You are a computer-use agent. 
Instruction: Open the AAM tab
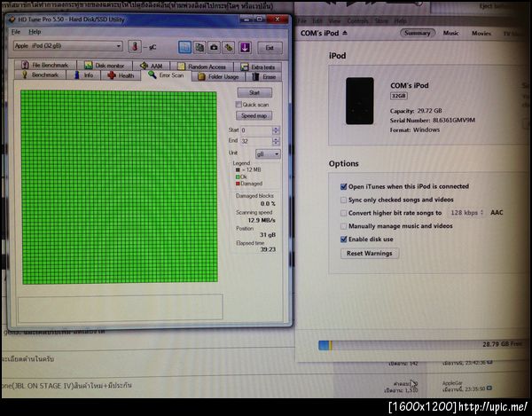[152, 66]
